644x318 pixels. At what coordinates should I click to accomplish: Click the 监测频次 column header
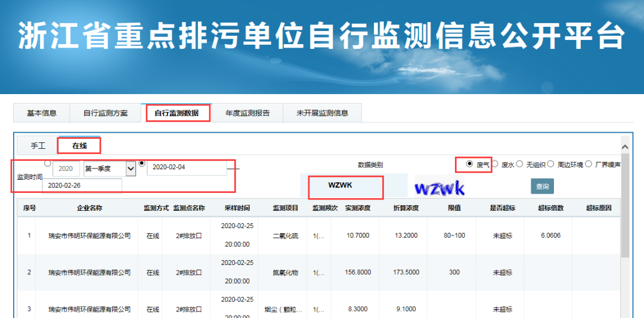coord(325,208)
